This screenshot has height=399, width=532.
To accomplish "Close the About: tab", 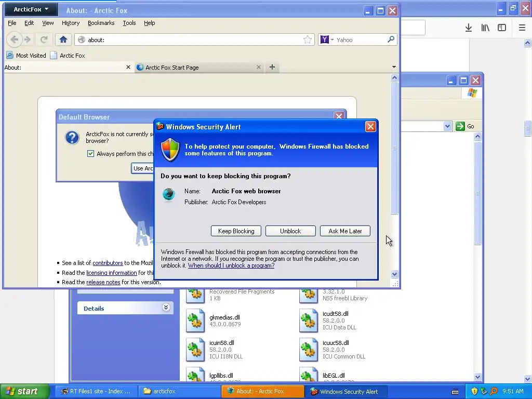I will tap(128, 67).
